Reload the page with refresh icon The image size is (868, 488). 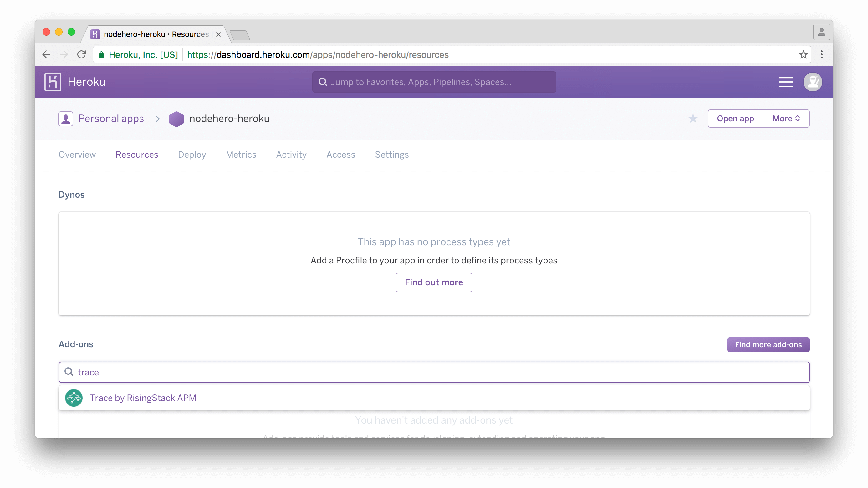click(x=82, y=54)
